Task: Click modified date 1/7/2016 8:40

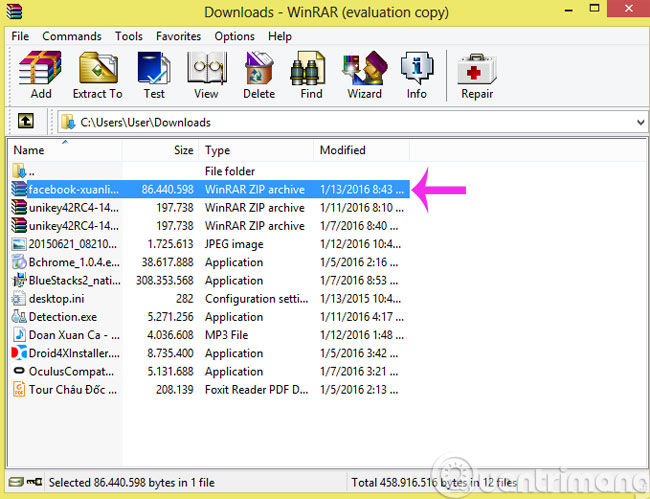Action: pos(359,226)
